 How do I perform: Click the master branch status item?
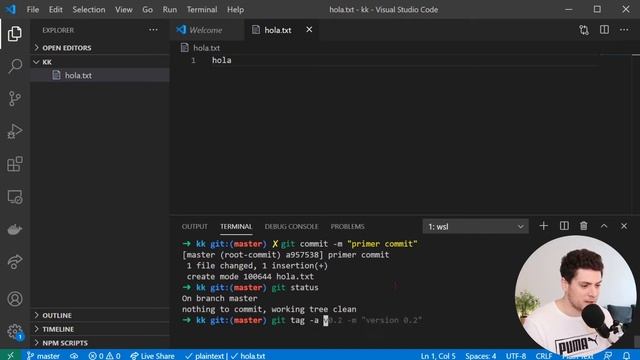tap(43, 356)
